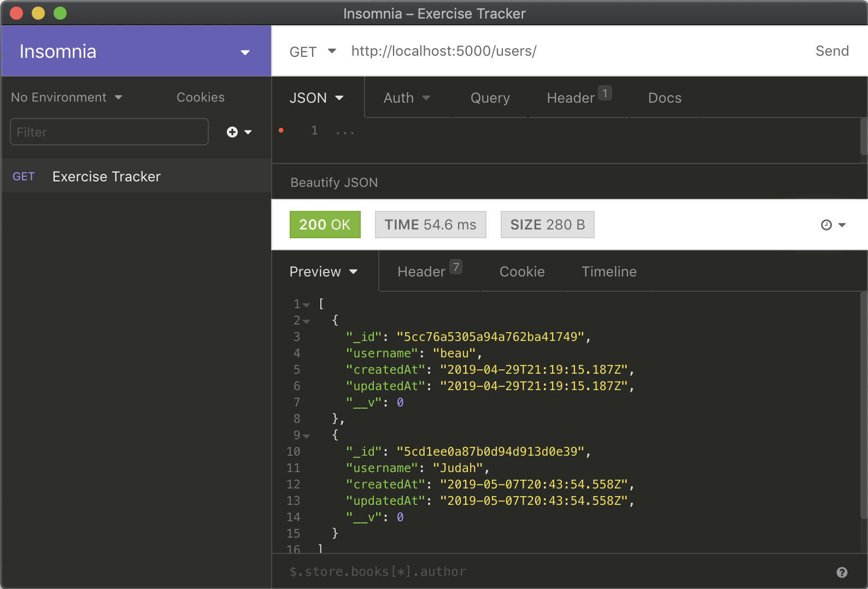
Task: Click the username value "beau"
Action: [x=454, y=353]
